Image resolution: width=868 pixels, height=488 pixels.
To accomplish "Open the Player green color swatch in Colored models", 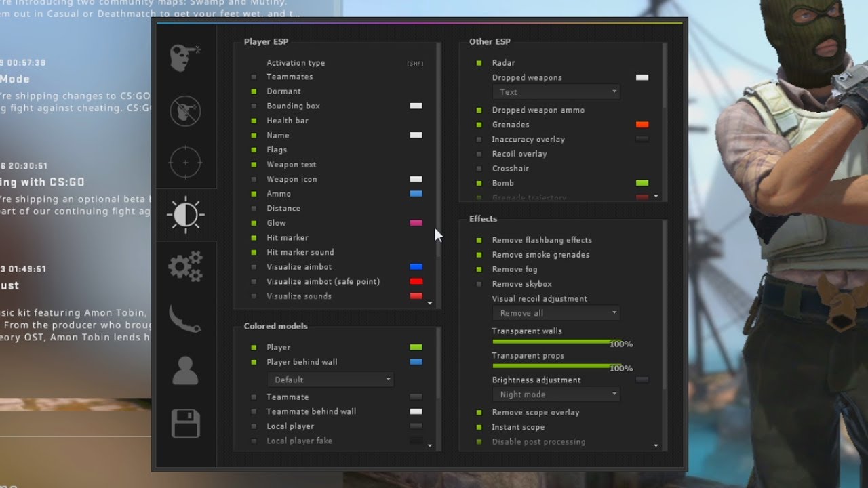I will (x=416, y=348).
